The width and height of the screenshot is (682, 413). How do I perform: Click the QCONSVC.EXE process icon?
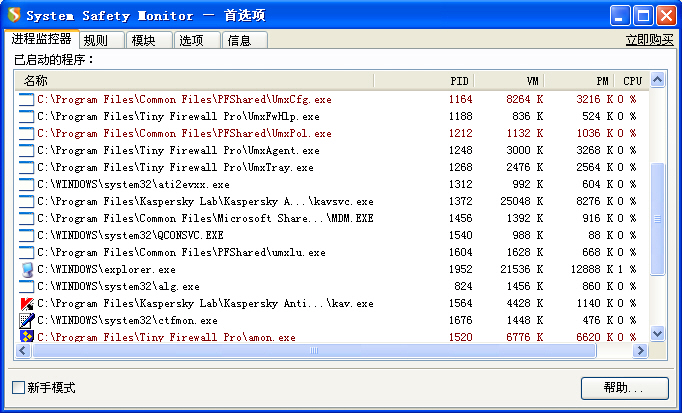27,235
